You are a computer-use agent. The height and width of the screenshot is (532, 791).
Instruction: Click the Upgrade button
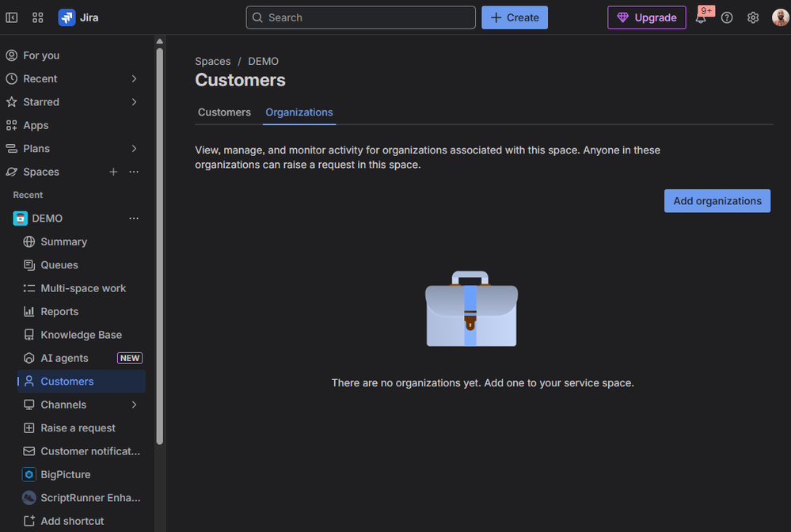[647, 17]
